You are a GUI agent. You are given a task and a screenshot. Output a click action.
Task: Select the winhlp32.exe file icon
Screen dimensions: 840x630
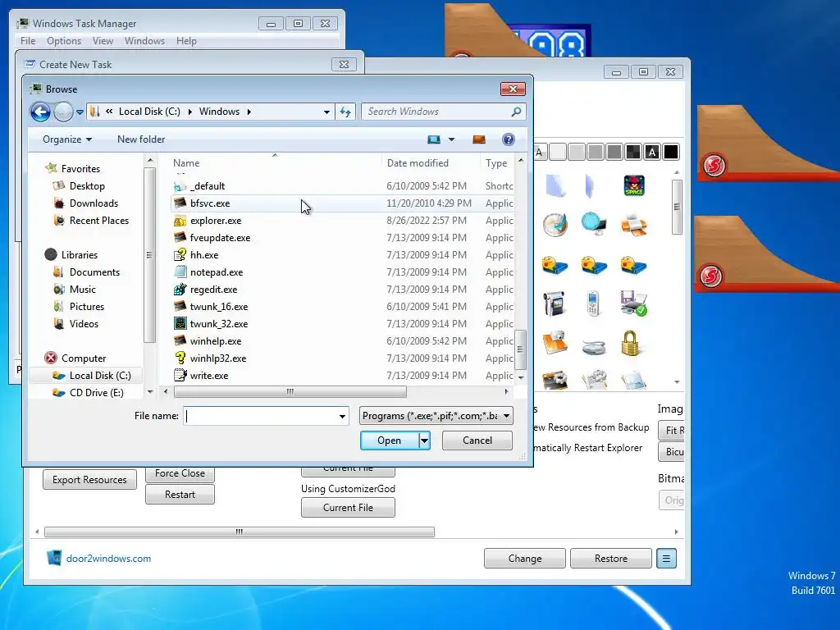tap(180, 358)
